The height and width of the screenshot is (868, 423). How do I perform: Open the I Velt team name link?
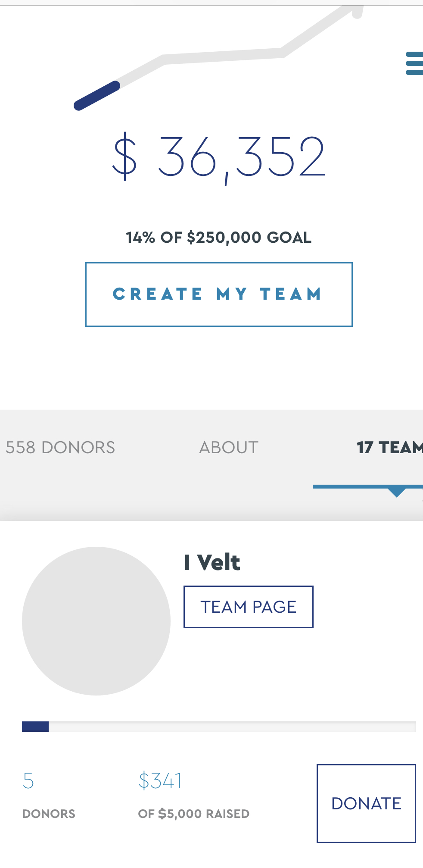(x=212, y=563)
